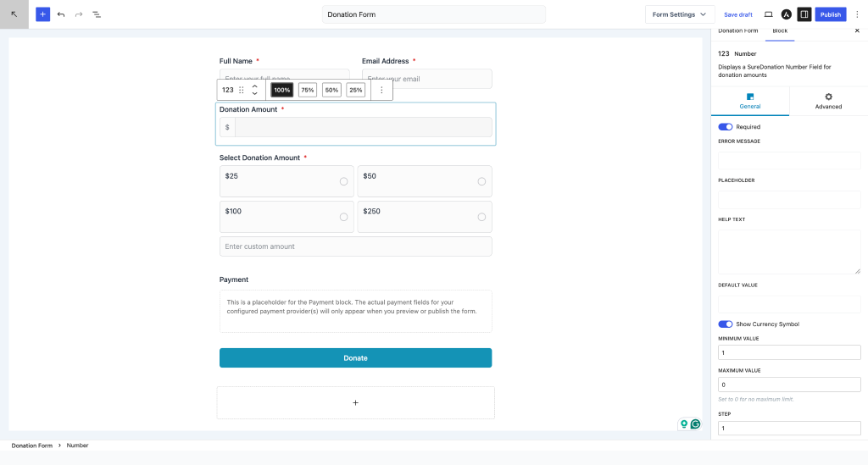Set block width to 50%

[331, 90]
